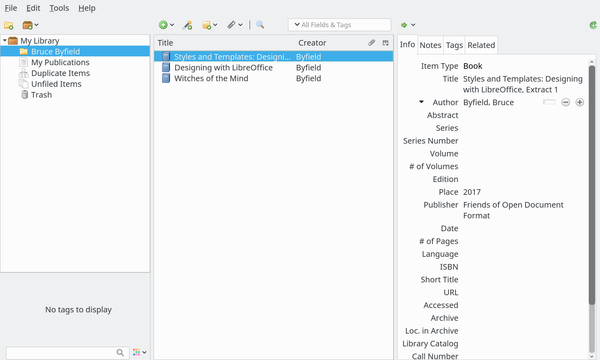Click the Language field label

point(440,254)
